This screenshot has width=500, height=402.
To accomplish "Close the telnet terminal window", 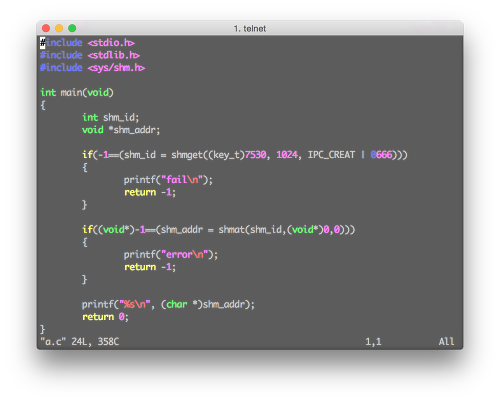I will 46,28.
